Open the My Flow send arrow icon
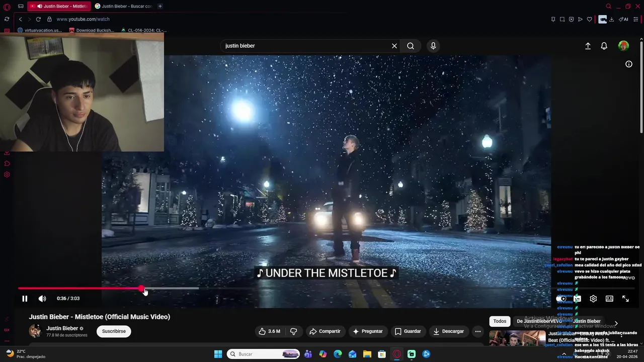This screenshot has height=362, width=644. (580, 19)
